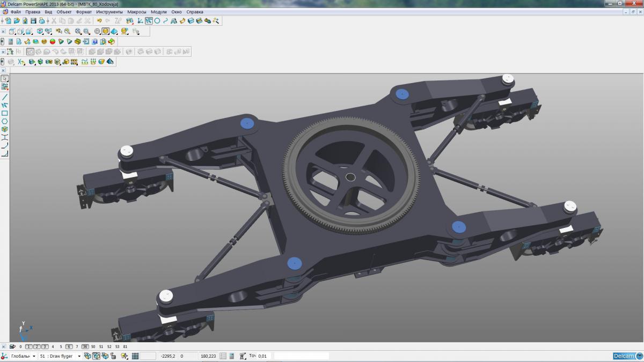Select the Arc circle tool in top toolbar

157,21
